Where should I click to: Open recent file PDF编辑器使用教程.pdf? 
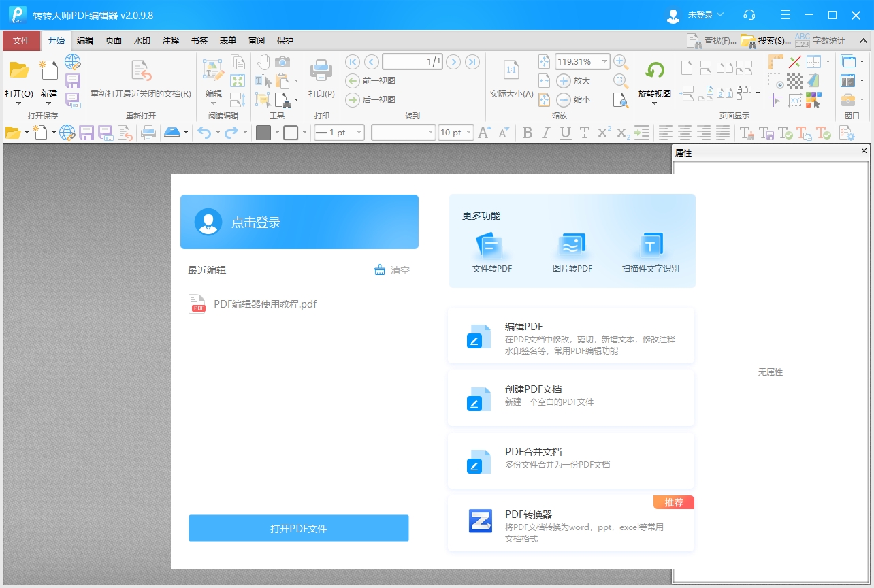click(x=253, y=304)
